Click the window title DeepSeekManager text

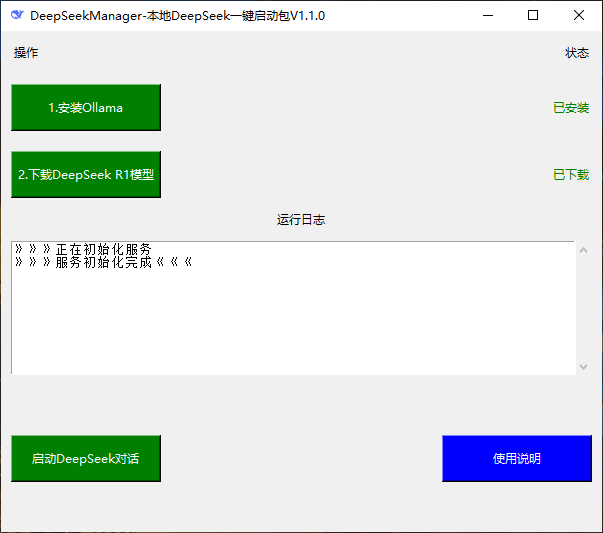177,16
